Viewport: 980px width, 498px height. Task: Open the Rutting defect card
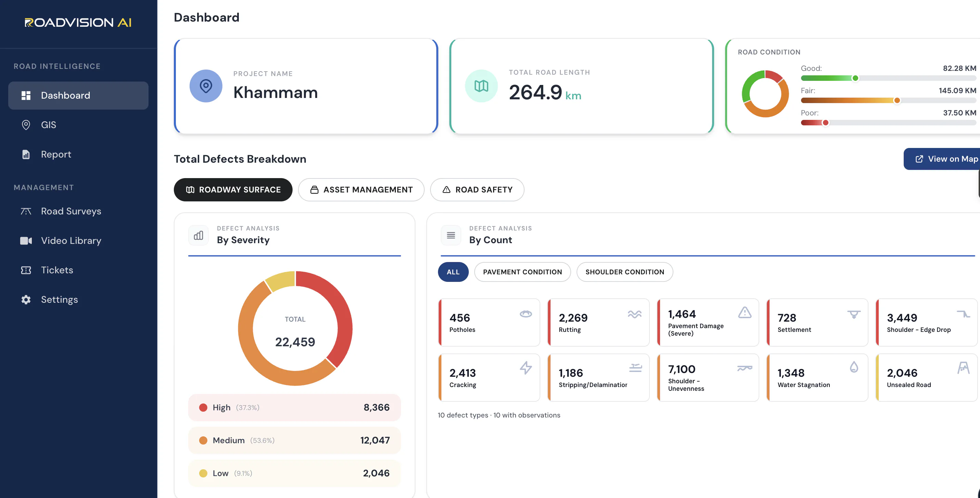(x=598, y=322)
